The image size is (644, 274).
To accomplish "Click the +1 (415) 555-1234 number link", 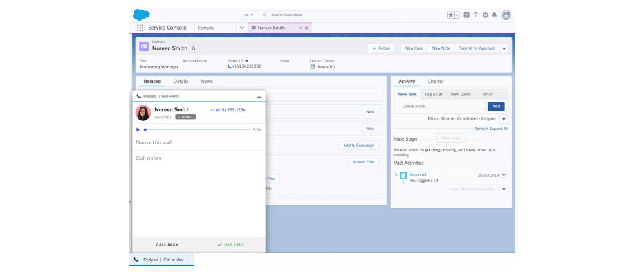I will click(228, 110).
